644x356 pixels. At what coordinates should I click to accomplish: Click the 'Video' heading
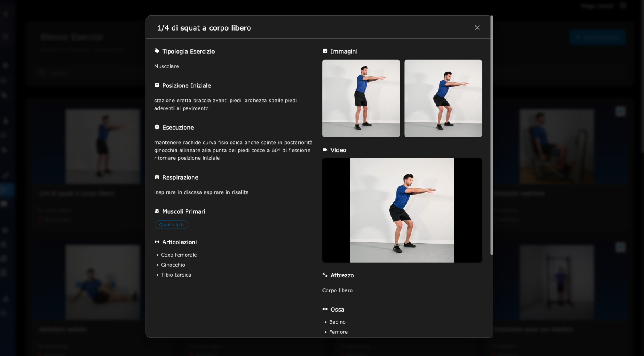tap(338, 150)
